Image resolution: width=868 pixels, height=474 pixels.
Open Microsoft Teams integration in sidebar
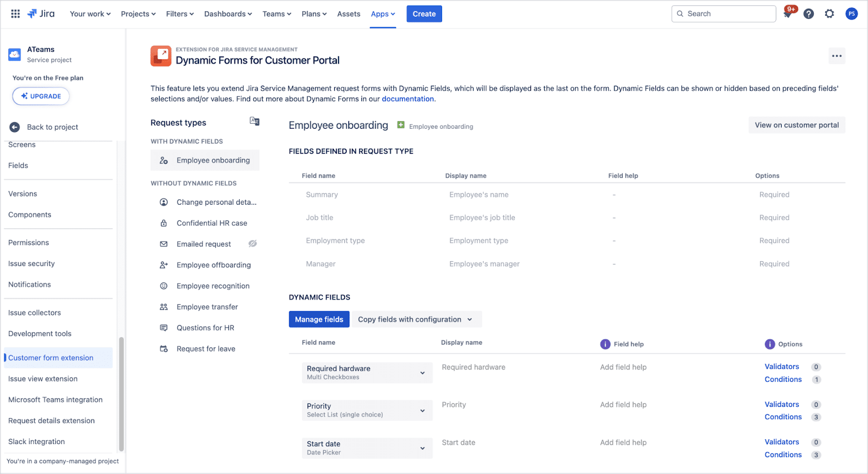[55, 400]
